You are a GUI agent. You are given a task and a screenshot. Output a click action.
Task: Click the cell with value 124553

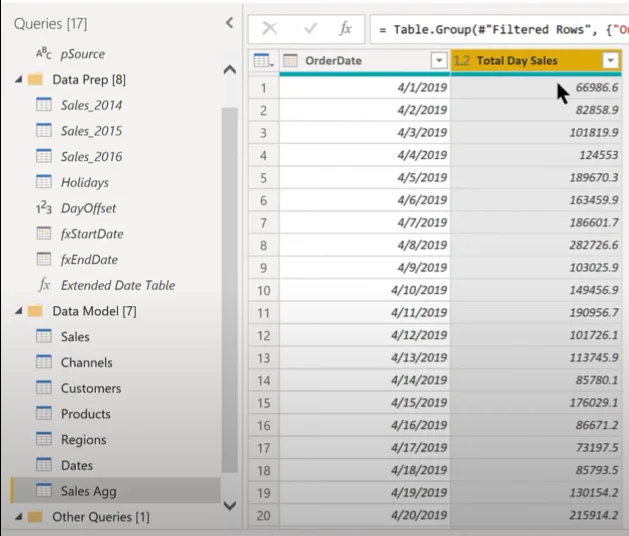click(536, 155)
